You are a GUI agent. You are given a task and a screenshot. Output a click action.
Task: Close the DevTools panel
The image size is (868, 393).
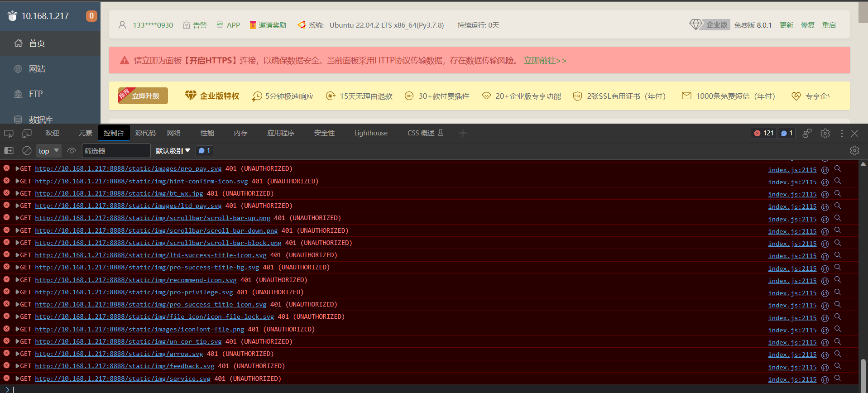pos(854,133)
